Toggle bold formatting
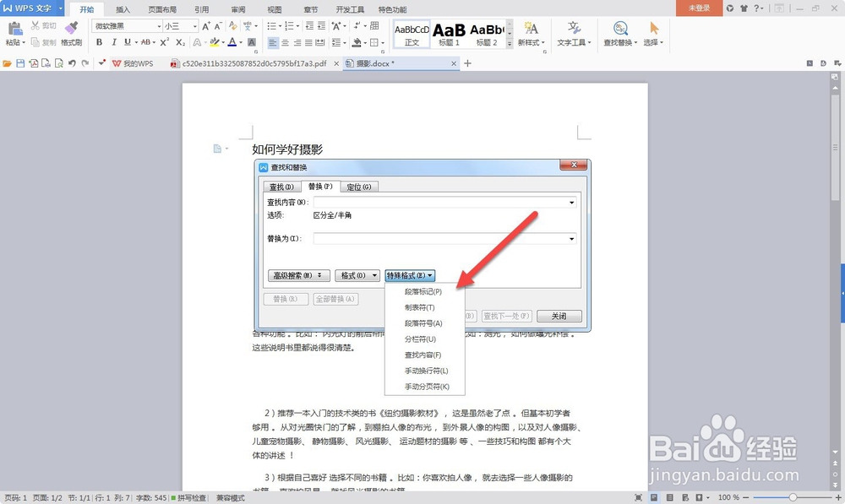 point(101,42)
